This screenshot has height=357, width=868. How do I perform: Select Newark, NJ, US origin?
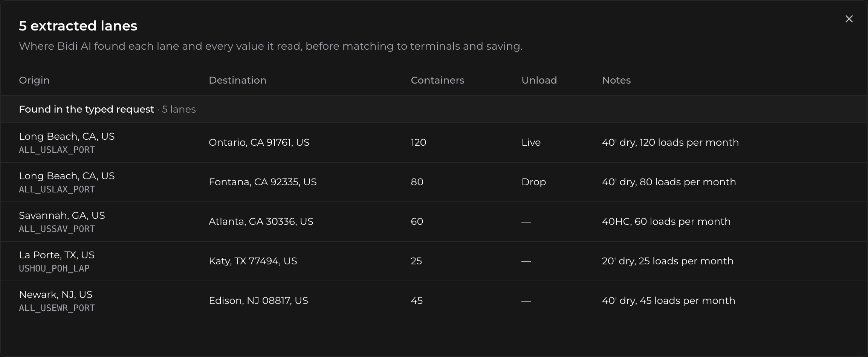tap(55, 294)
